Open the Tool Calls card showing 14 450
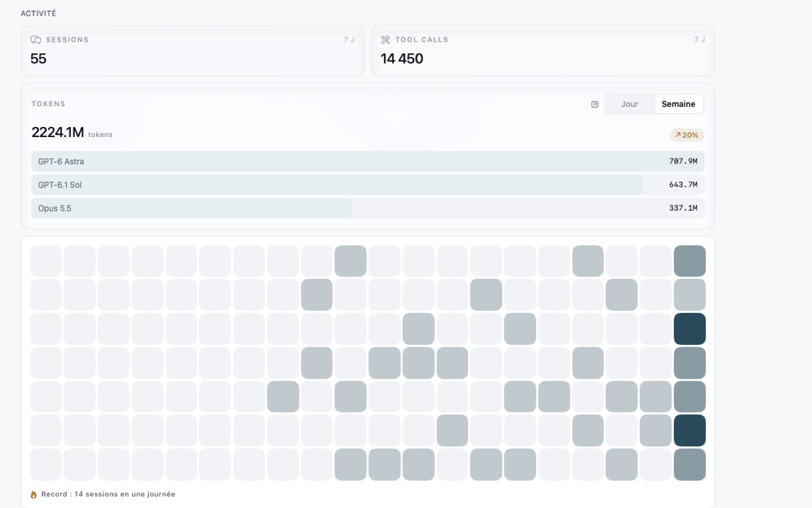The width and height of the screenshot is (812, 508). pos(543,51)
